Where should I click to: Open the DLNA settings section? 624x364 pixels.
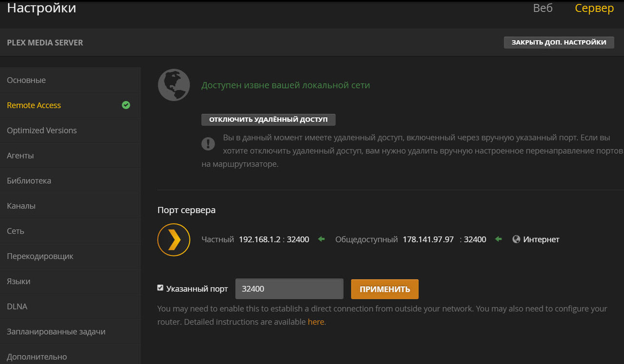pyautogui.click(x=17, y=307)
